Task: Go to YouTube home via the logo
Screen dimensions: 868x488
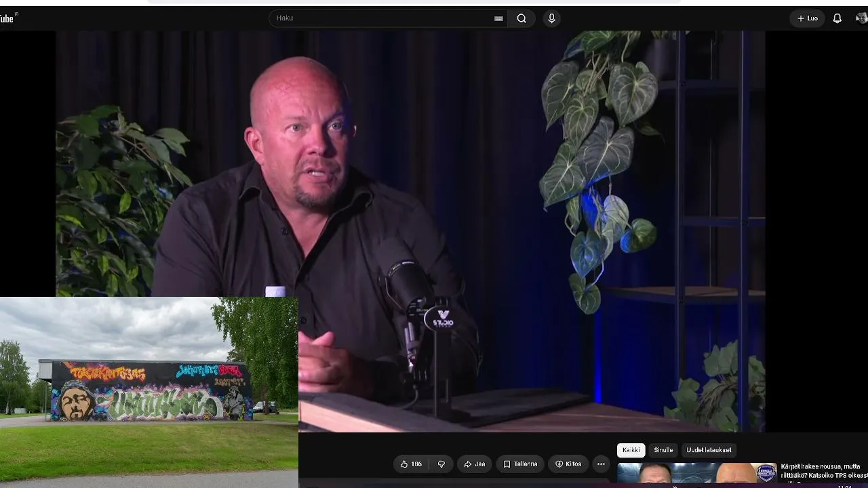Action: (x=8, y=18)
